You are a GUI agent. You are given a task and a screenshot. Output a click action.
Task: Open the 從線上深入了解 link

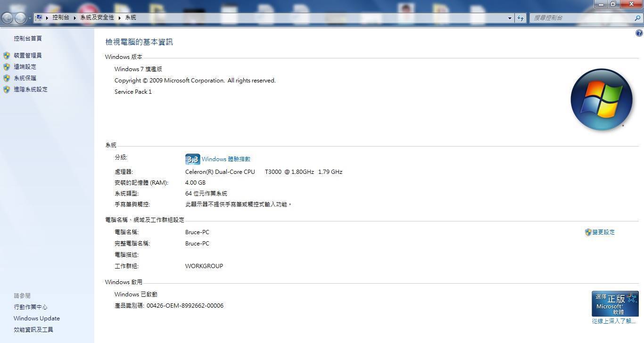click(x=613, y=321)
